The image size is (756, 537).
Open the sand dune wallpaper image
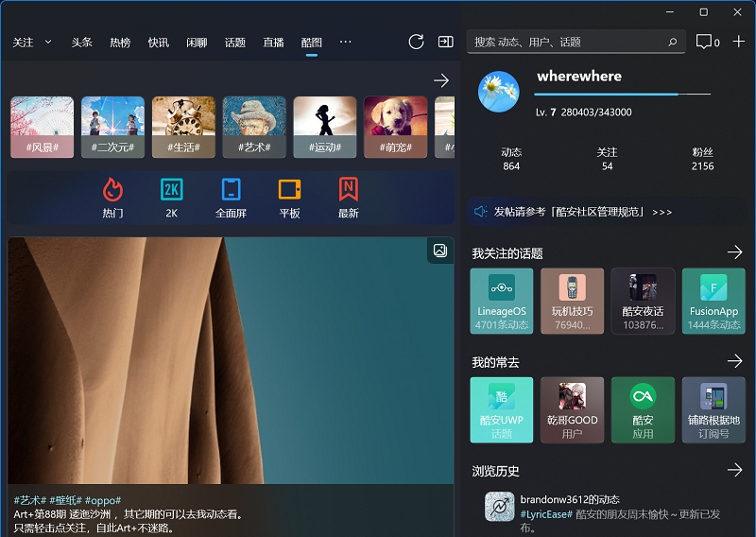tap(231, 360)
